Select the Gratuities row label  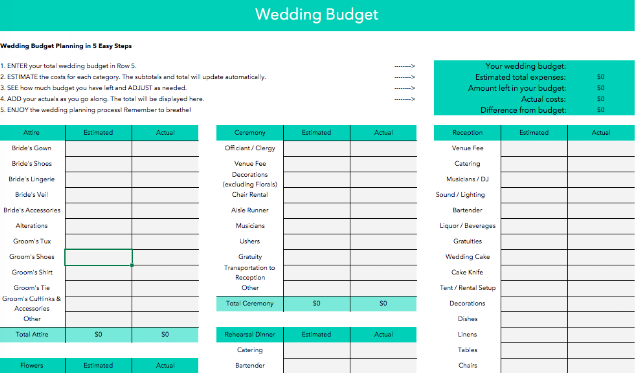(x=467, y=241)
